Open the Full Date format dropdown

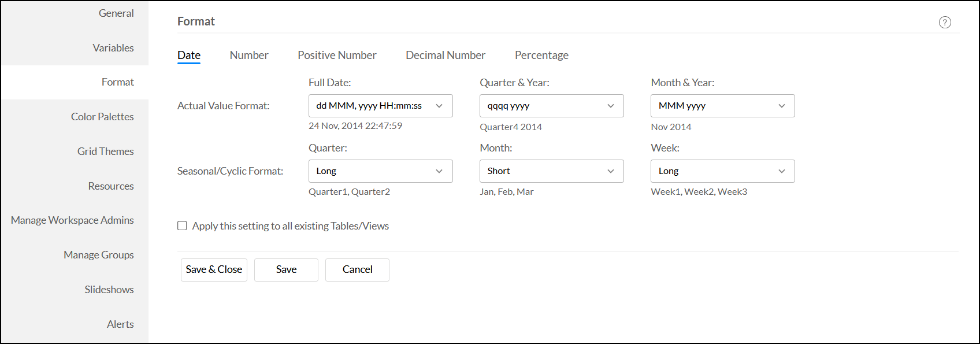click(x=380, y=106)
